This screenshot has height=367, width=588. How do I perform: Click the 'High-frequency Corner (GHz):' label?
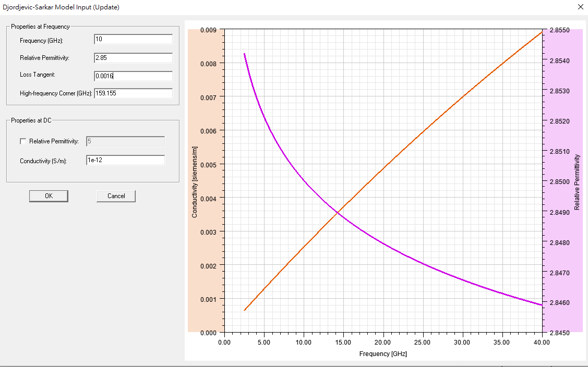click(x=56, y=93)
